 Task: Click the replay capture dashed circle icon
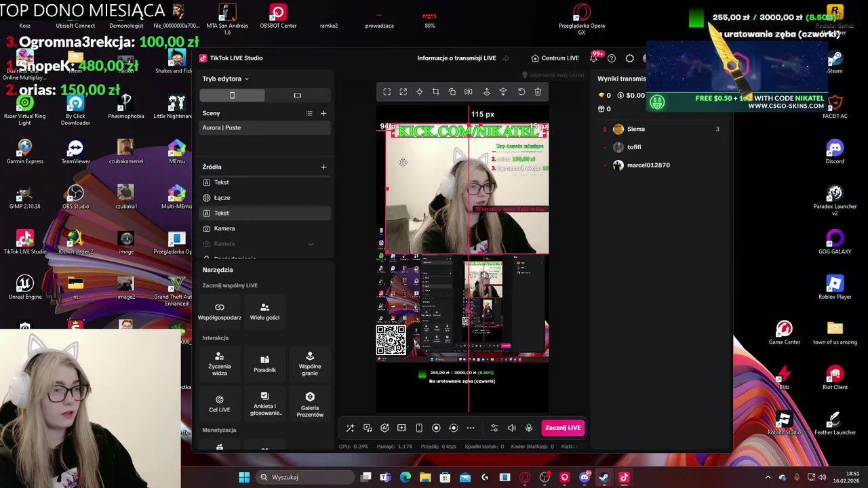pyautogui.click(x=453, y=428)
